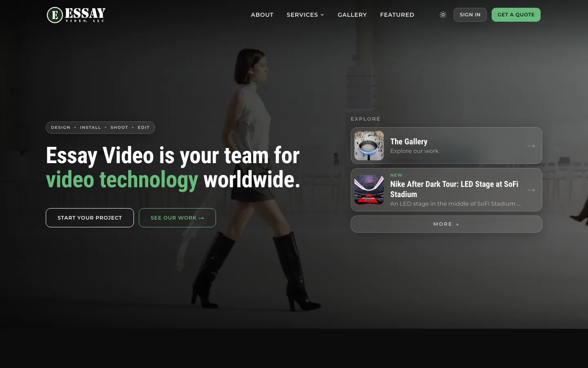Click the green 'video technology' headline text
588x368 pixels.
(x=122, y=180)
